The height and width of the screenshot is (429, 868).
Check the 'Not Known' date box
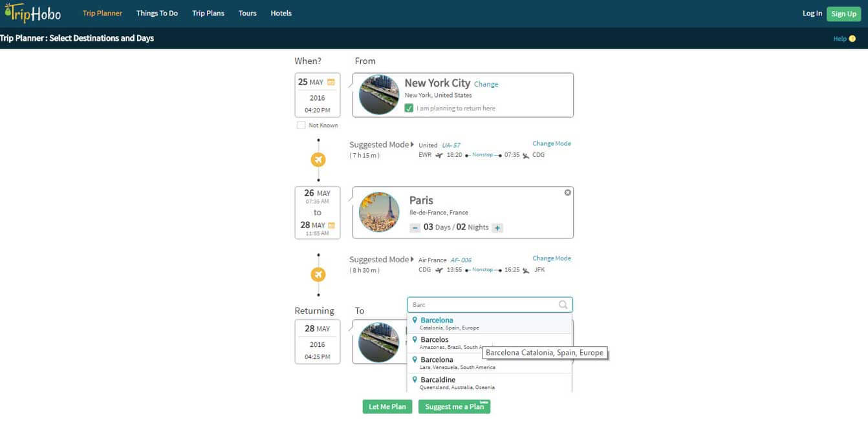click(301, 125)
